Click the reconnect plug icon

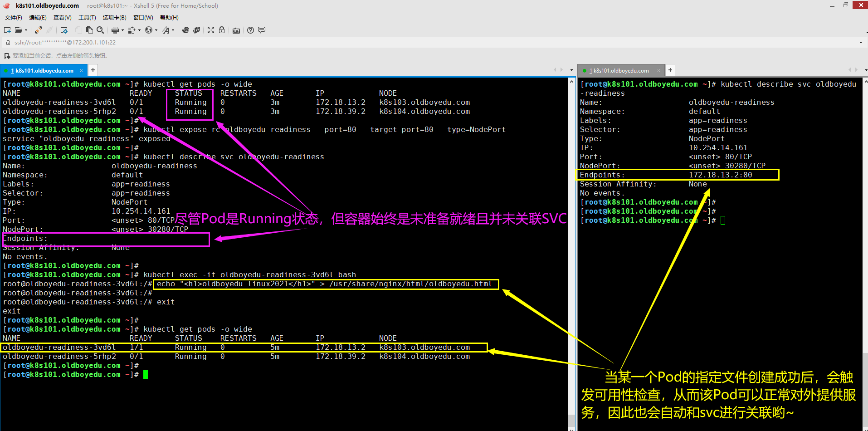tap(39, 30)
